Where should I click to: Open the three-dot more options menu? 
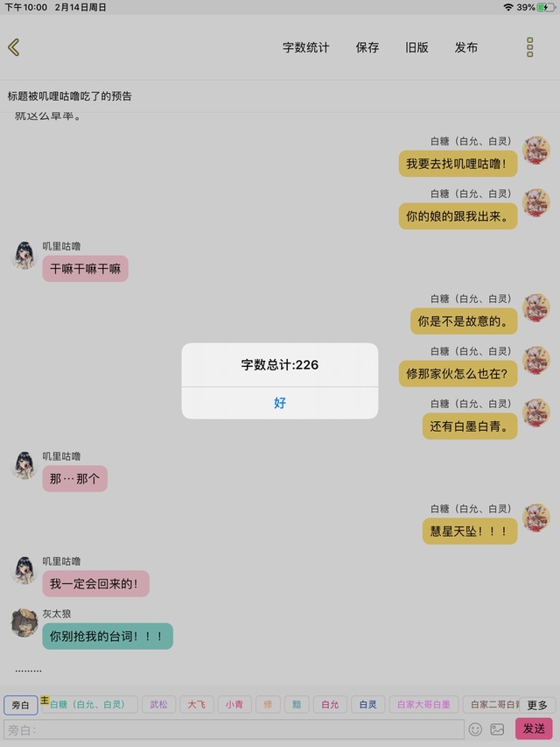click(529, 47)
